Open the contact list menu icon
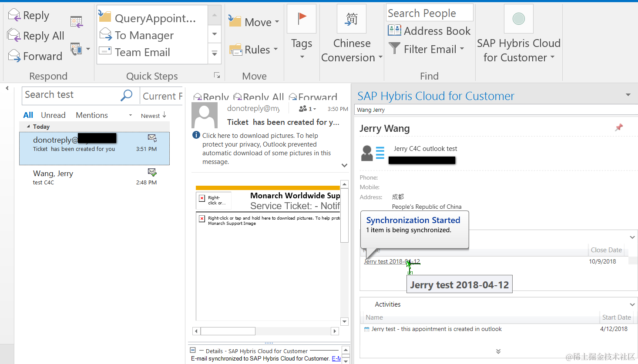638x364 pixels. [380, 153]
